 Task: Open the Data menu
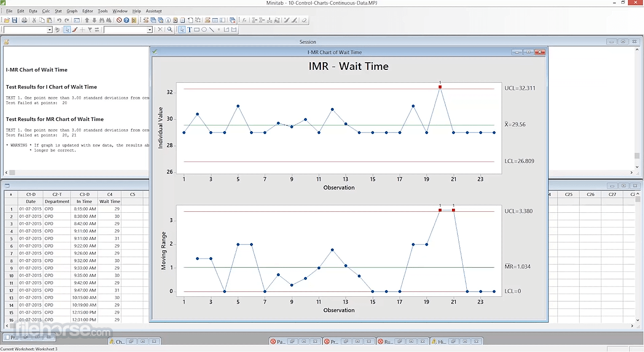coord(33,11)
